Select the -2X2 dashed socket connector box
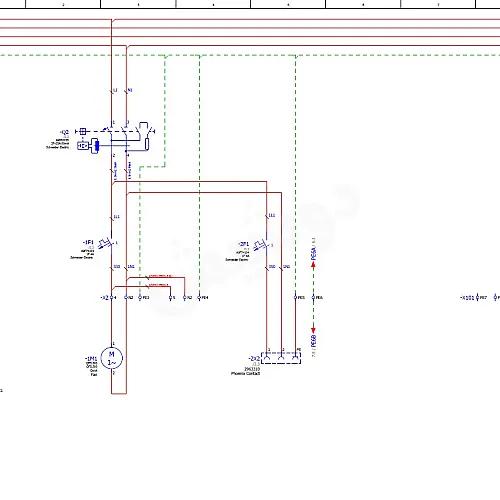This screenshot has width=500, height=500. [x=281, y=358]
